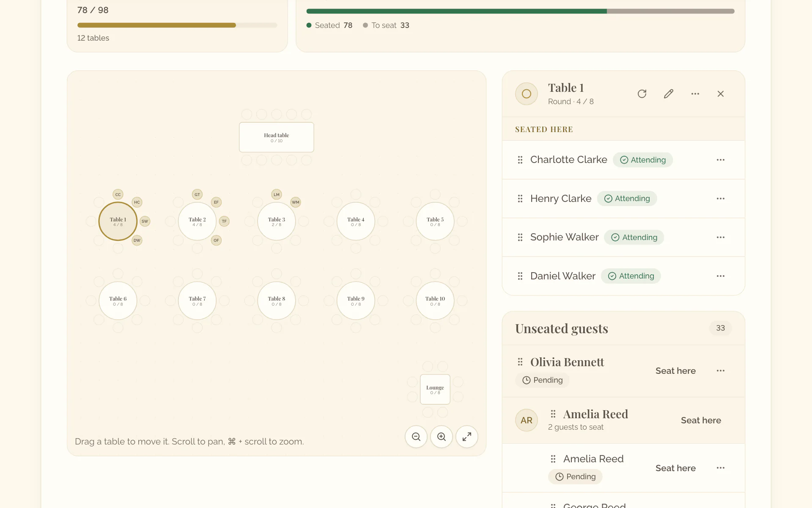This screenshot has width=812, height=508.
Task: Select the Head table on the floor plan
Action: click(x=277, y=137)
